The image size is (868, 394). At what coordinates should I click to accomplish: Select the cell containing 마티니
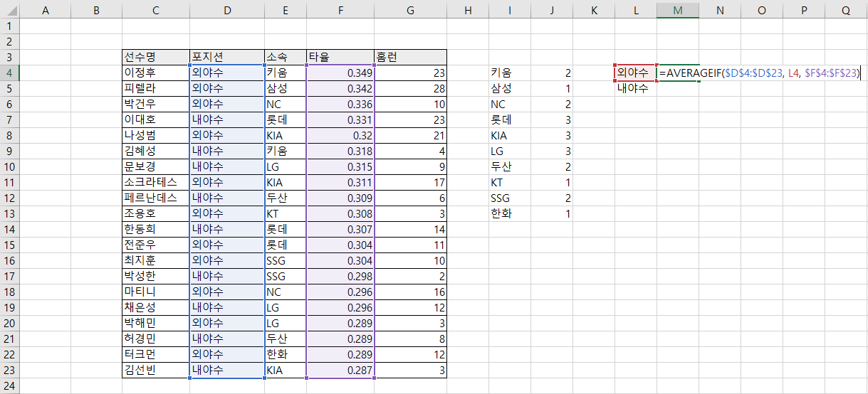(155, 292)
